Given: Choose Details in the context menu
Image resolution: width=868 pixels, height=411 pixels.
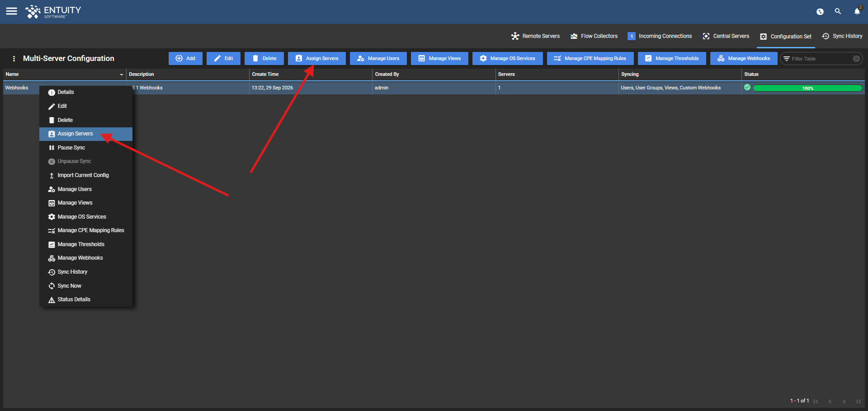Looking at the screenshot, I should point(86,92).
